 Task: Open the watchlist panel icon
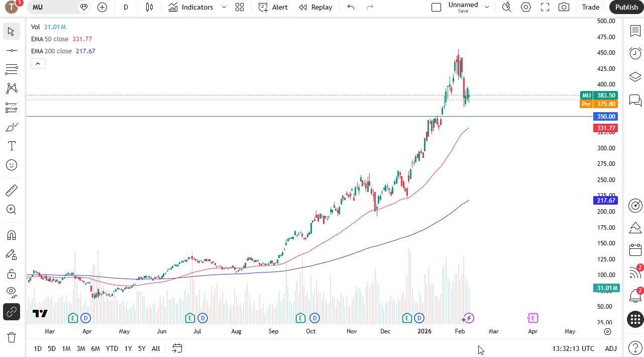tap(635, 31)
